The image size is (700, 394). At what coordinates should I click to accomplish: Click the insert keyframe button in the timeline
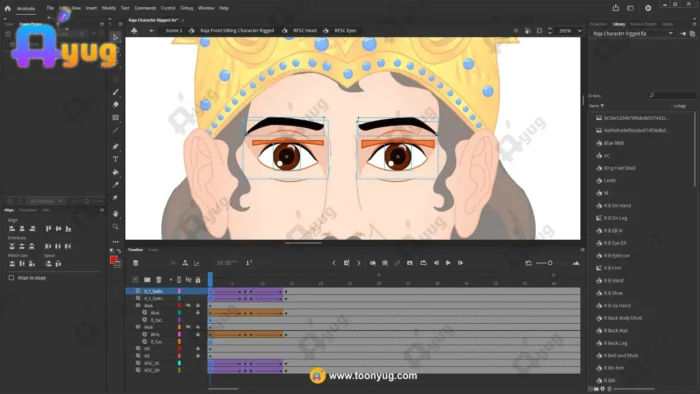click(346, 263)
